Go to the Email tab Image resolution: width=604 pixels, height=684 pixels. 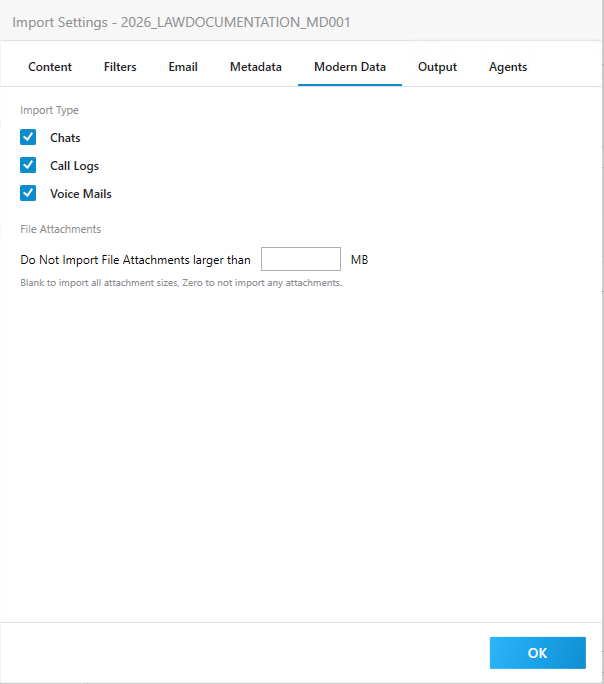tap(183, 67)
